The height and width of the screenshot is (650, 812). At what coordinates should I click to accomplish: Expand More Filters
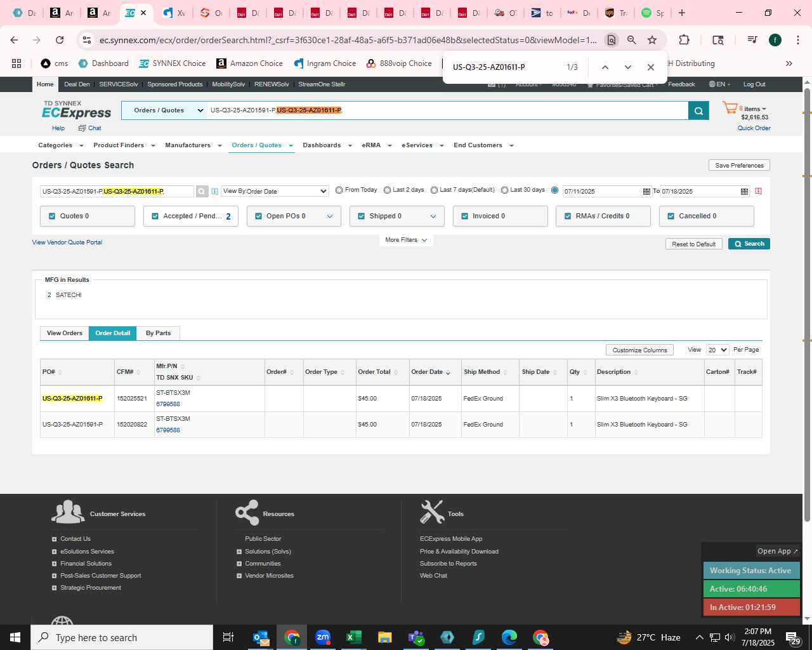pyautogui.click(x=406, y=240)
